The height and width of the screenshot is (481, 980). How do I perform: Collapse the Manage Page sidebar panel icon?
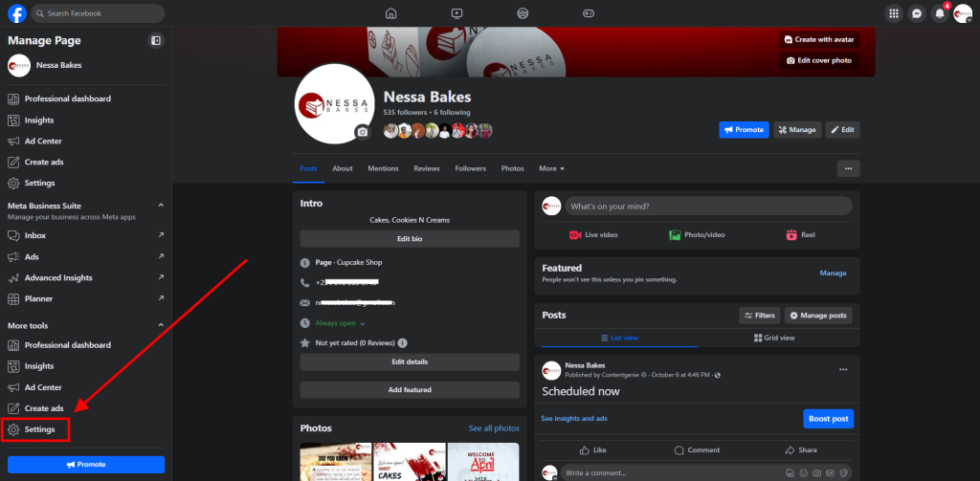(x=156, y=40)
